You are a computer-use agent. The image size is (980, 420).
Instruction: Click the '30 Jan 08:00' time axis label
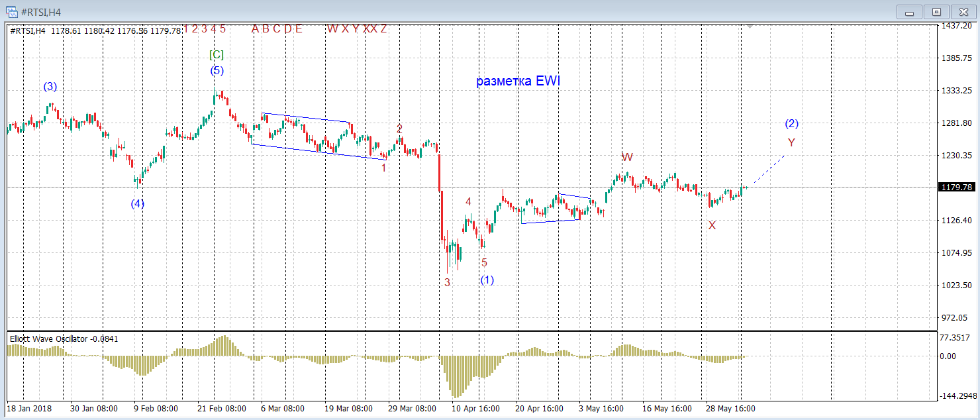click(x=94, y=409)
